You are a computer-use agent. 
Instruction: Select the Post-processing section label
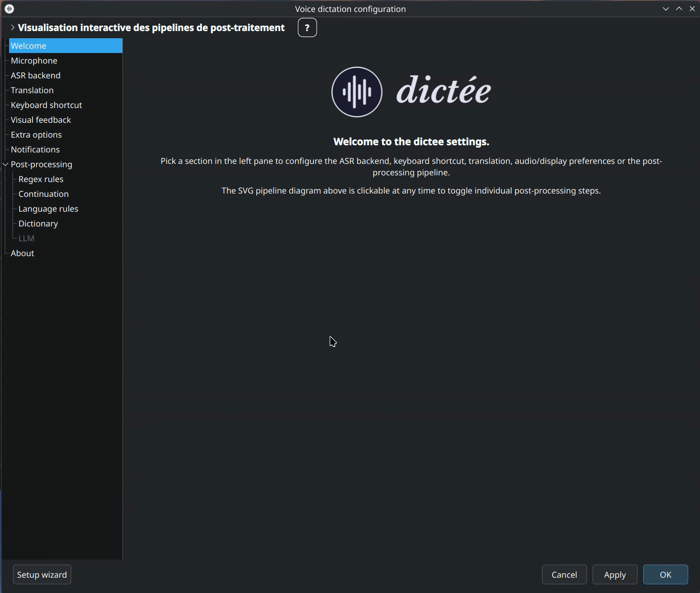[x=42, y=164]
